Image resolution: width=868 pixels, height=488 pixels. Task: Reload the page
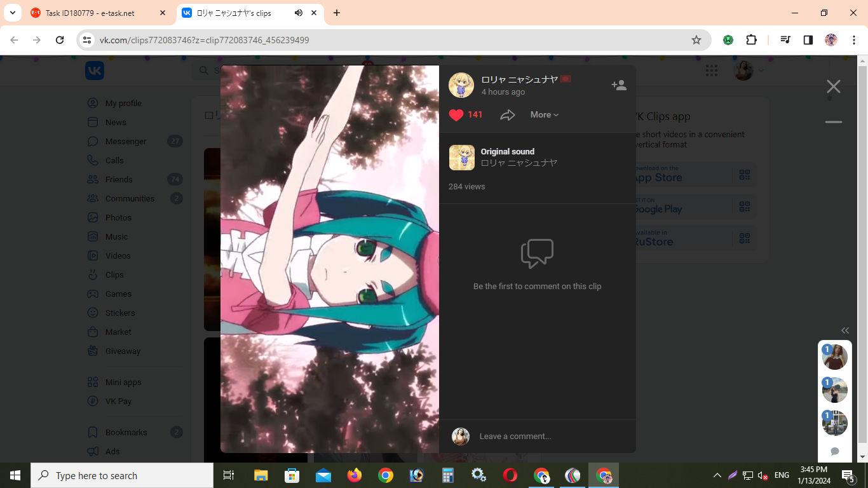click(x=60, y=40)
